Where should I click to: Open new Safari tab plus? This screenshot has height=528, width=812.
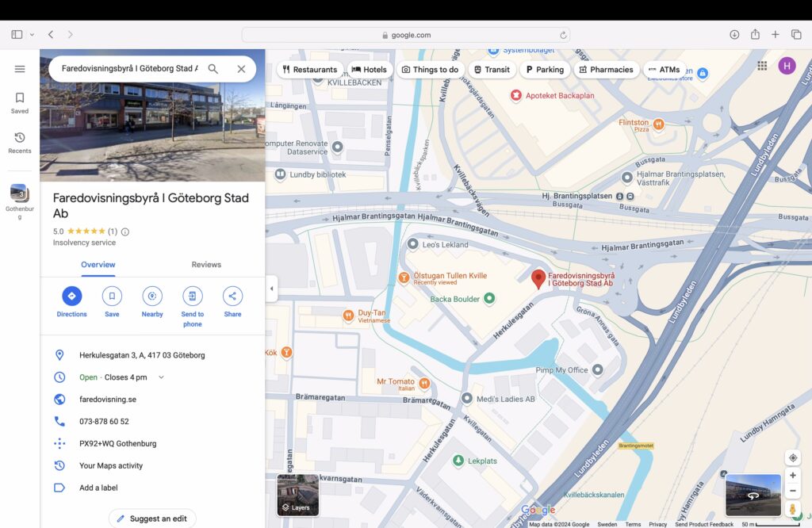(776, 35)
